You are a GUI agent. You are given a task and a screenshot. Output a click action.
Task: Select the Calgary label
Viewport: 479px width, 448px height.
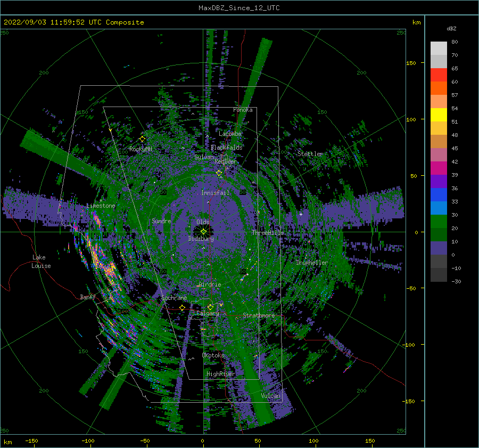pyautogui.click(x=208, y=313)
